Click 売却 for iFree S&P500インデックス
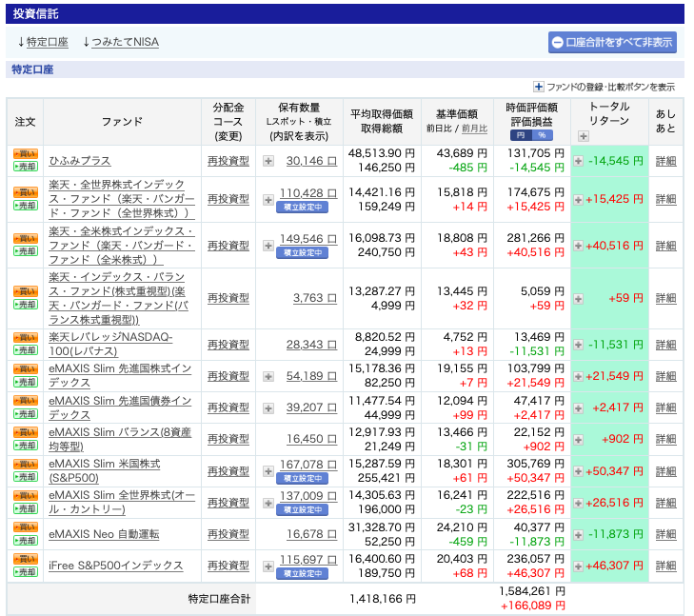Image resolution: width=694 pixels, height=616 pixels. pyautogui.click(x=26, y=572)
